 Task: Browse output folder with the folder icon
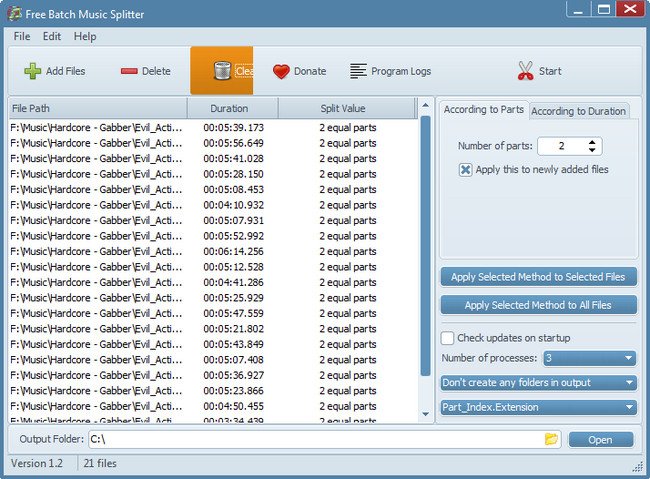coord(551,439)
